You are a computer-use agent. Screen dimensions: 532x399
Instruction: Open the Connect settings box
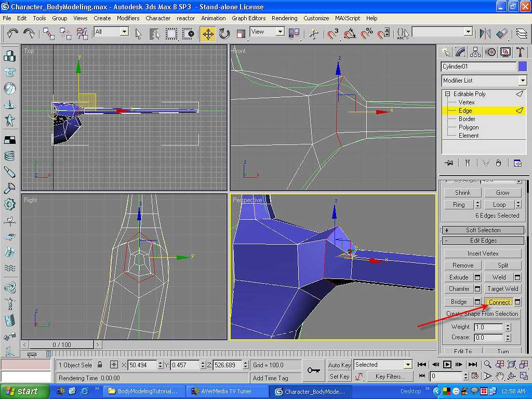tap(517, 302)
